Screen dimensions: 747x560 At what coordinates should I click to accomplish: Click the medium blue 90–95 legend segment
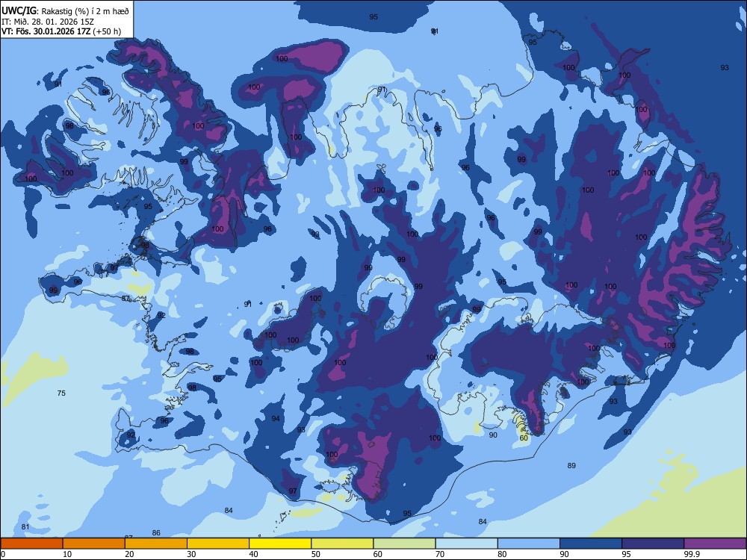pyautogui.click(x=591, y=544)
